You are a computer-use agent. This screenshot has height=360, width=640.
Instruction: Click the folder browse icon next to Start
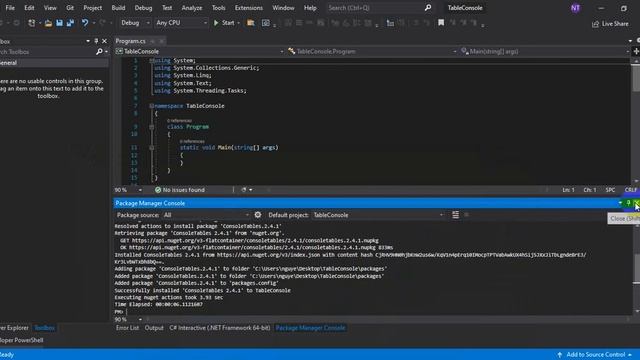coord(251,23)
